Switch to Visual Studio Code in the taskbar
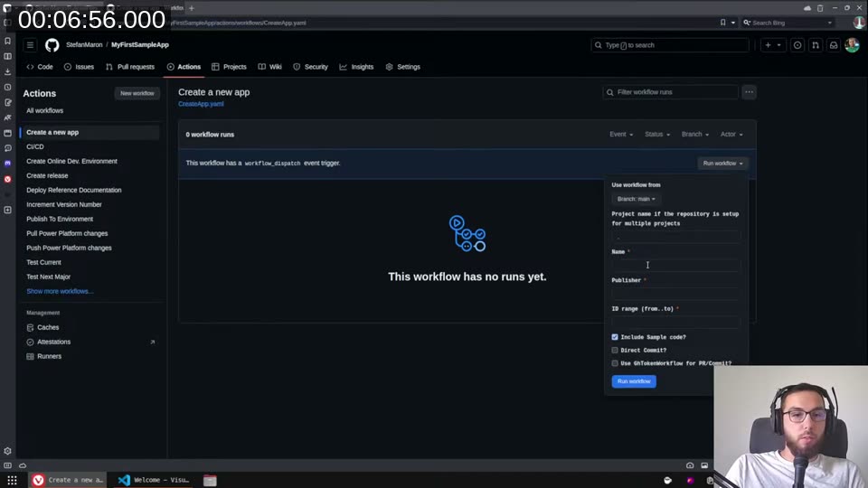868x488 pixels. 154,480
